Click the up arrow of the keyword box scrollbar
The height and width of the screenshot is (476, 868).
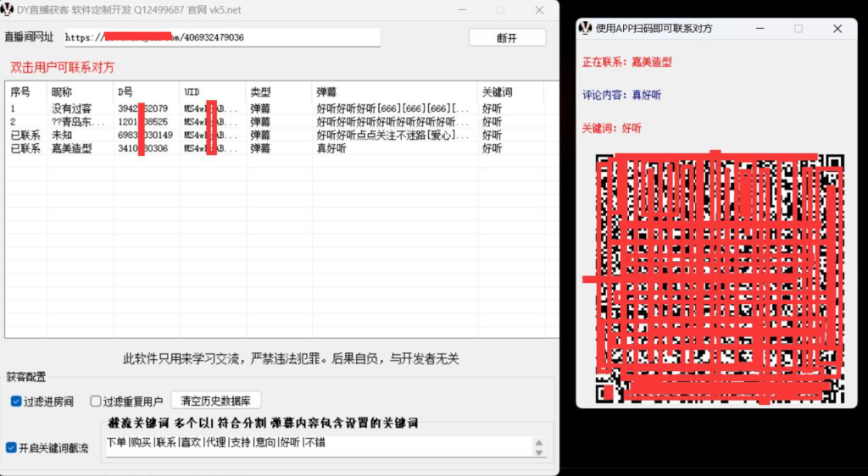pos(539,442)
